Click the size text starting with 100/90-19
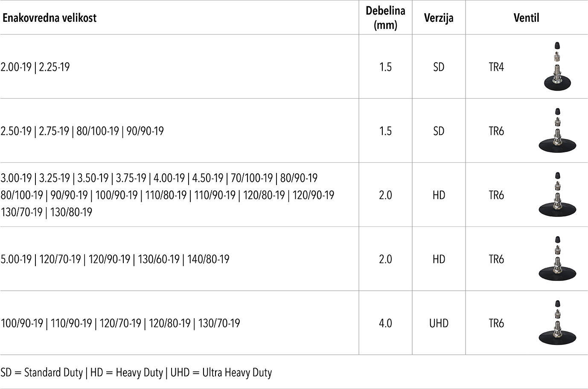 pyautogui.click(x=120, y=323)
